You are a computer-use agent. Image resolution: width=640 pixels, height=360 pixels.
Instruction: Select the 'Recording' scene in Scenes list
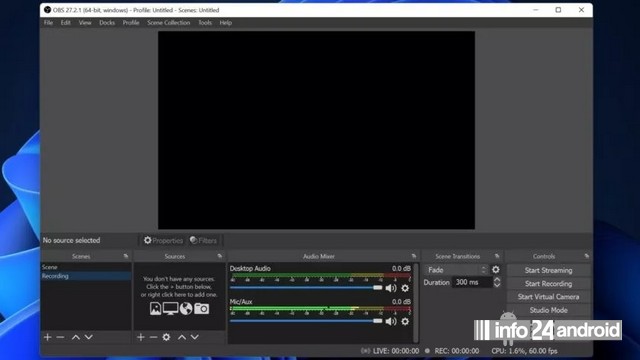tap(86, 276)
